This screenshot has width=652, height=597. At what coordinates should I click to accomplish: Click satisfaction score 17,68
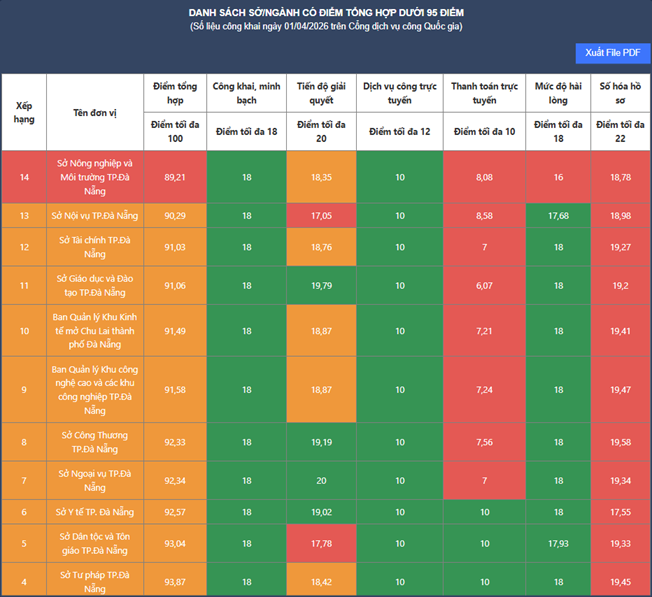558,215
